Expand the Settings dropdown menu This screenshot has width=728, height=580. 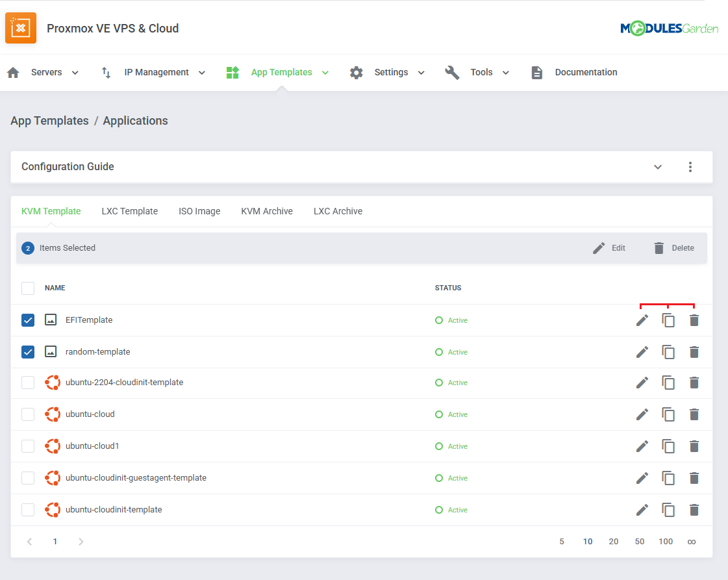coord(421,73)
